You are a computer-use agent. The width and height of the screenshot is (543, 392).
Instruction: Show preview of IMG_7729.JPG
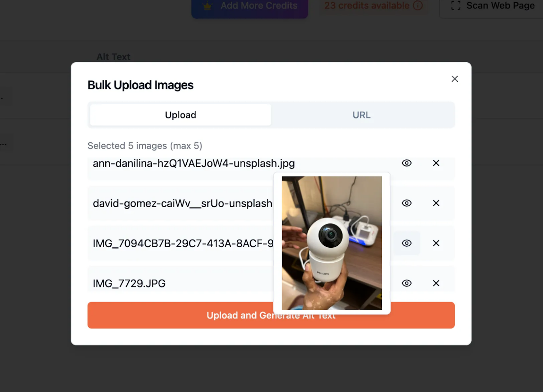point(407,283)
